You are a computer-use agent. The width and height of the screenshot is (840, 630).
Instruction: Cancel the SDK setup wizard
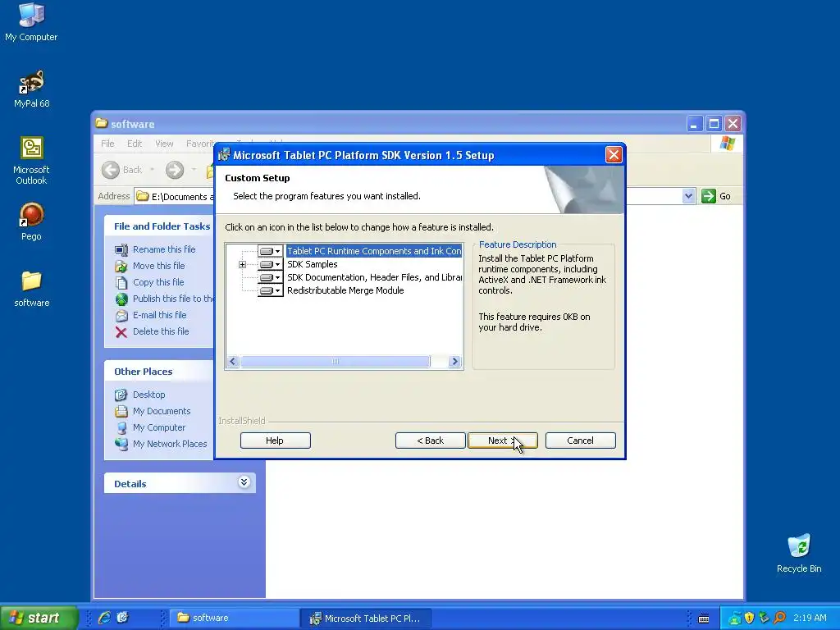point(580,441)
